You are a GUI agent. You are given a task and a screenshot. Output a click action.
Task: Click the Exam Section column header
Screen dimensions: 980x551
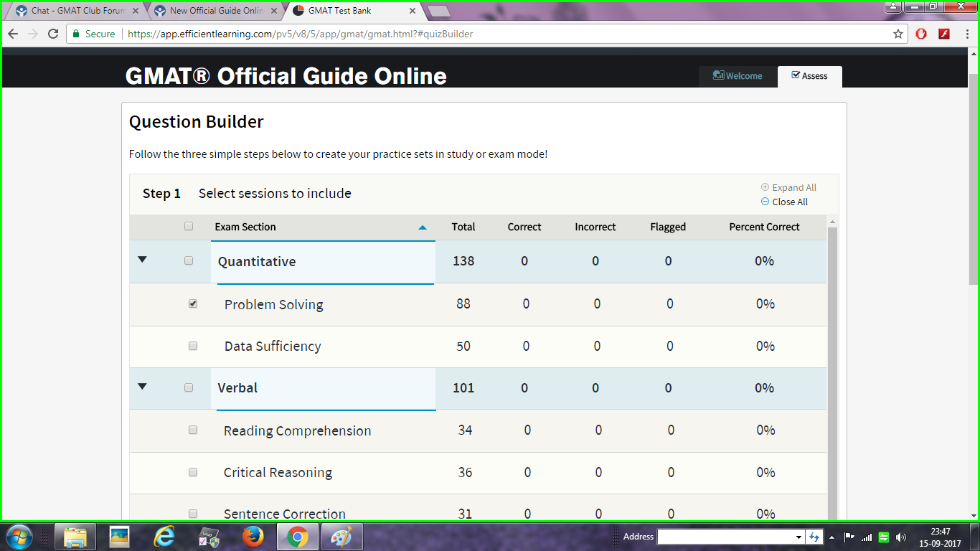point(245,227)
